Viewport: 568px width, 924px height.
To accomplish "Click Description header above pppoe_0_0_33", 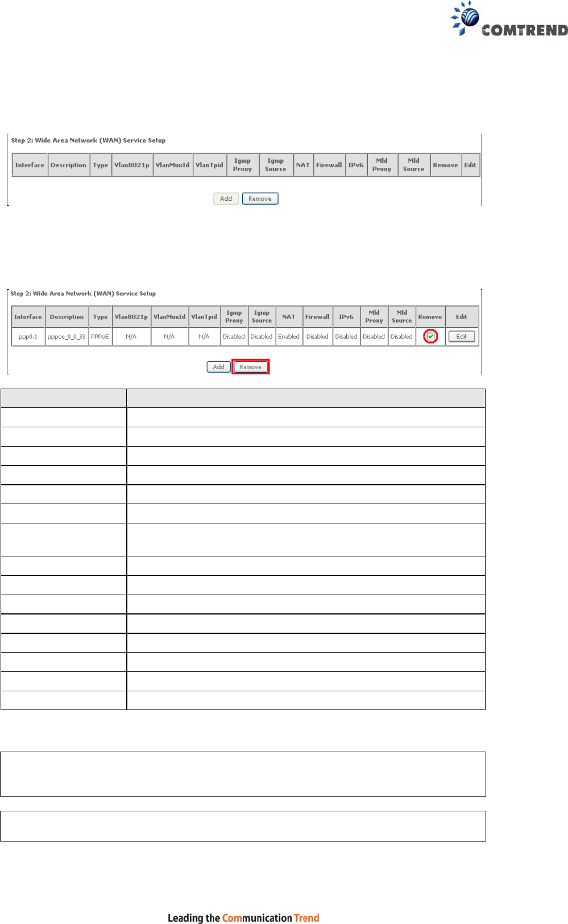I will coord(67,317).
